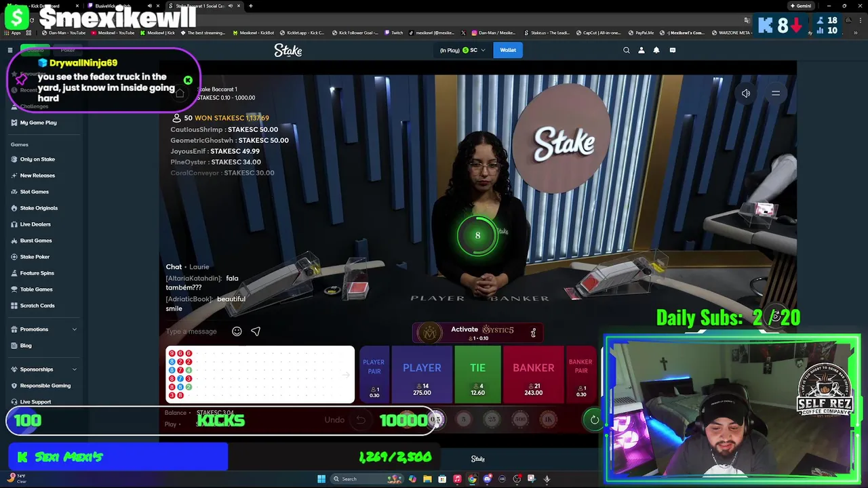Open the Twitch bookmark
Viewport: 868px width, 488px height.
point(394,33)
